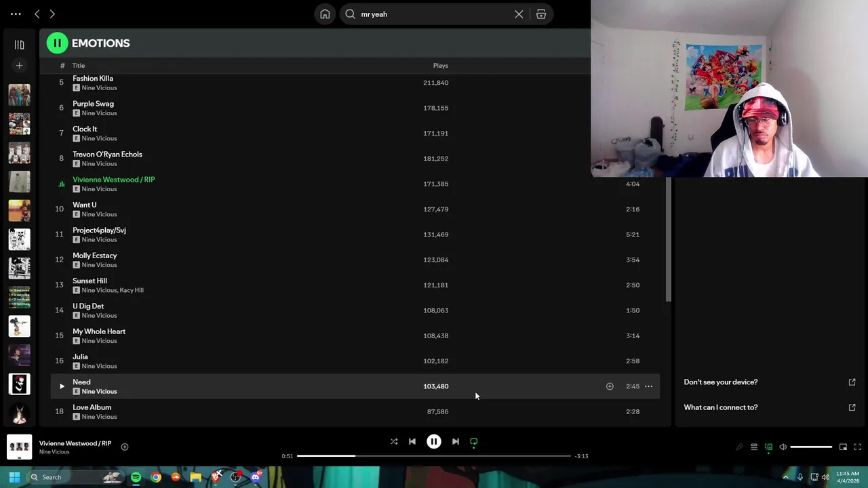Clear the 'mr yeah' search text

pos(519,14)
